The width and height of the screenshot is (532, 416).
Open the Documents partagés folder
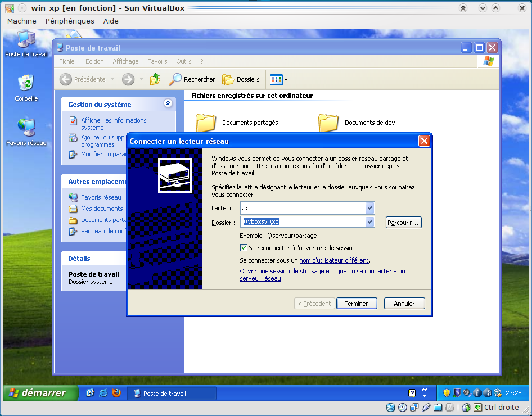(x=206, y=122)
